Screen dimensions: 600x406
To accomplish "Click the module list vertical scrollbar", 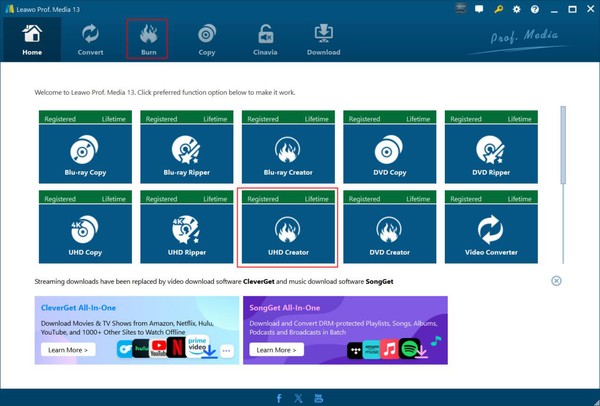I will click(x=563, y=145).
